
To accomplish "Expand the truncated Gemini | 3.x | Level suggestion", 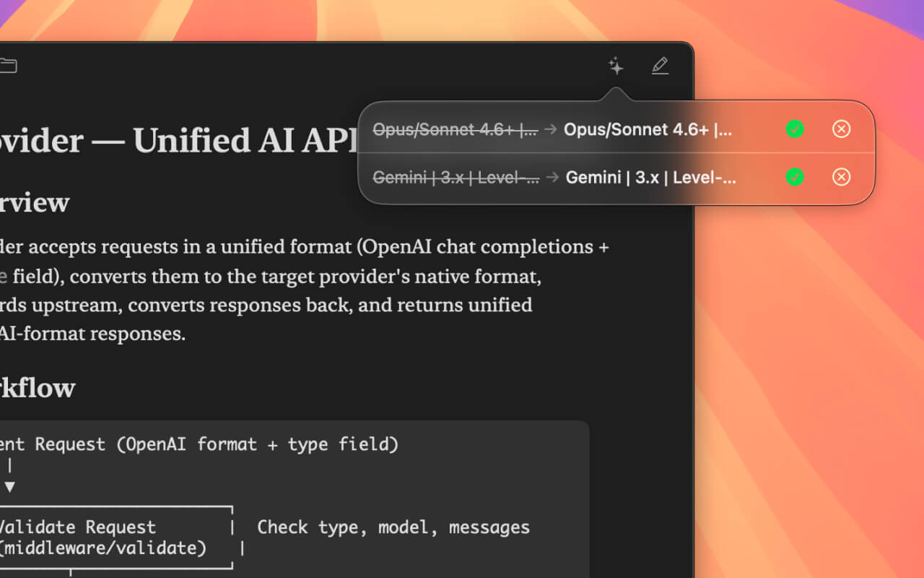I will pos(650,177).
